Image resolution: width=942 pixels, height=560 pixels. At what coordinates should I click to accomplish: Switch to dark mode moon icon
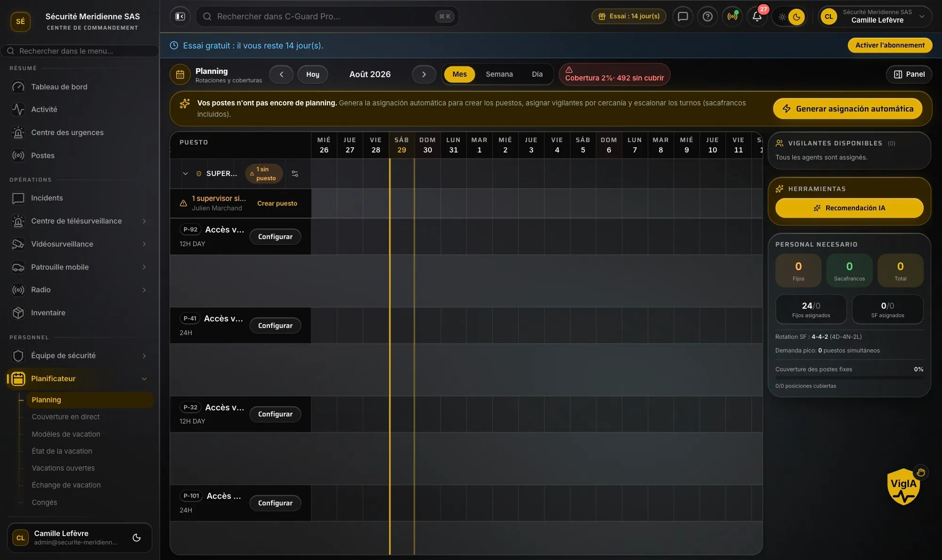(x=796, y=17)
